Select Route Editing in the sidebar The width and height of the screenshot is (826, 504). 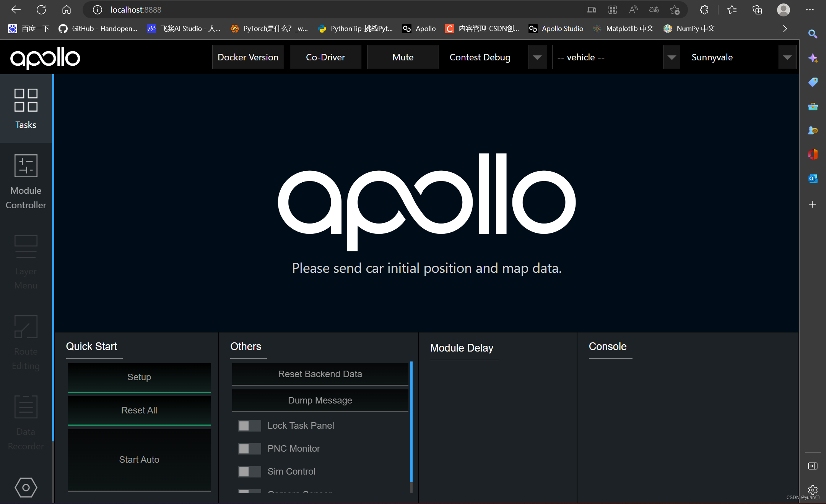click(x=26, y=342)
